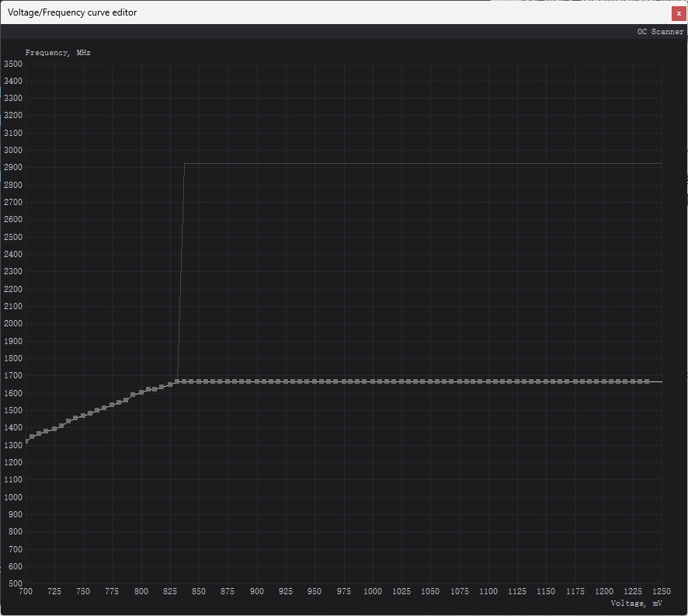688x616 pixels.
Task: Select the rightmost point on the curve
Action: point(647,381)
